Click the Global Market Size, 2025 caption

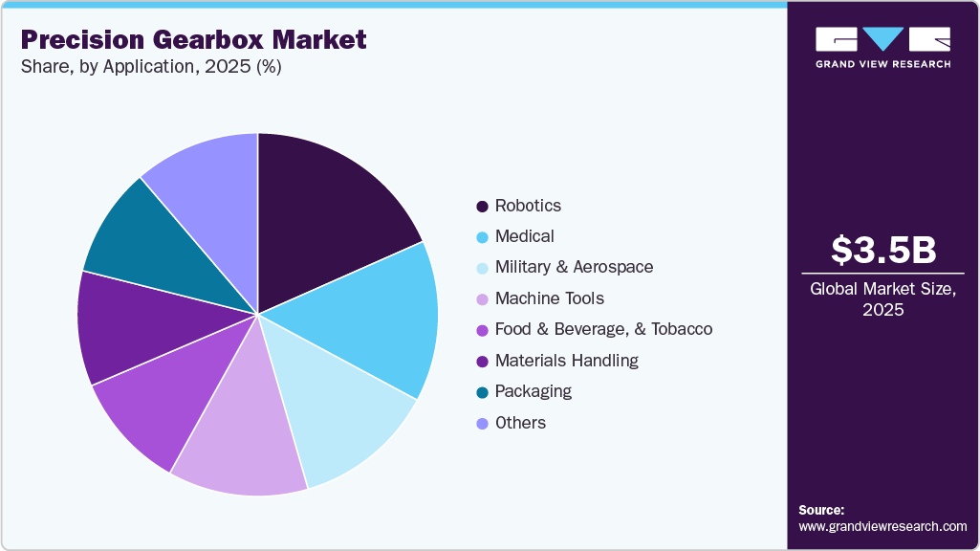[x=883, y=299]
